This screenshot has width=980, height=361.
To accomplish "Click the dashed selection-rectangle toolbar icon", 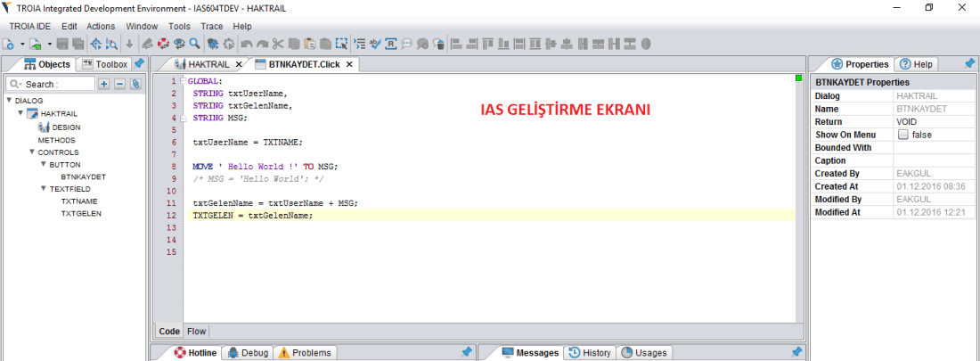I will pyautogui.click(x=341, y=44).
